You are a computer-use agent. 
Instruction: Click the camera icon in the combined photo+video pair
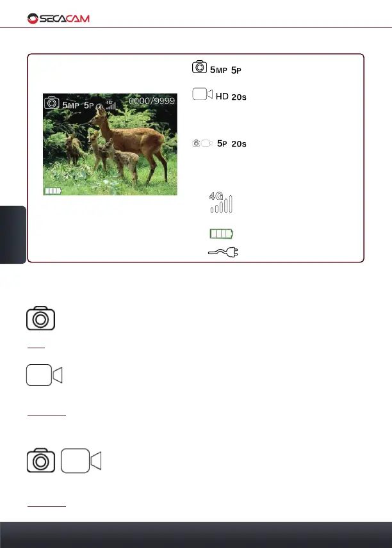pyautogui.click(x=41, y=460)
